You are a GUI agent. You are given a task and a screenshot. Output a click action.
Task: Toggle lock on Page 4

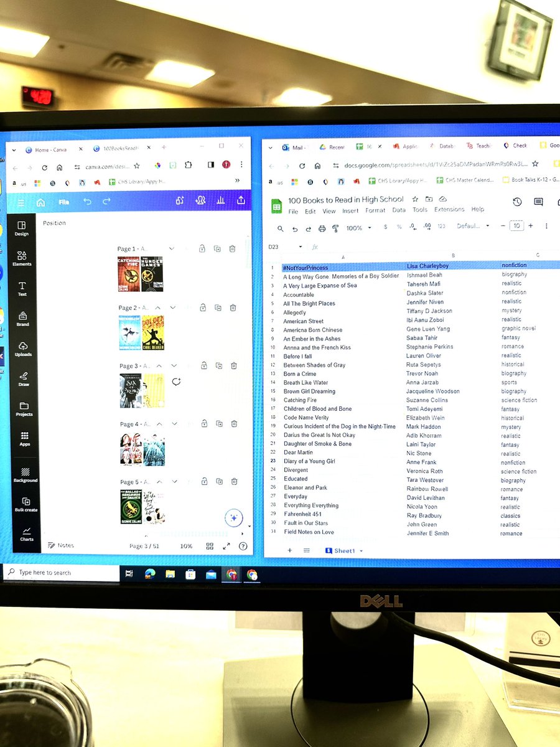coord(204,424)
